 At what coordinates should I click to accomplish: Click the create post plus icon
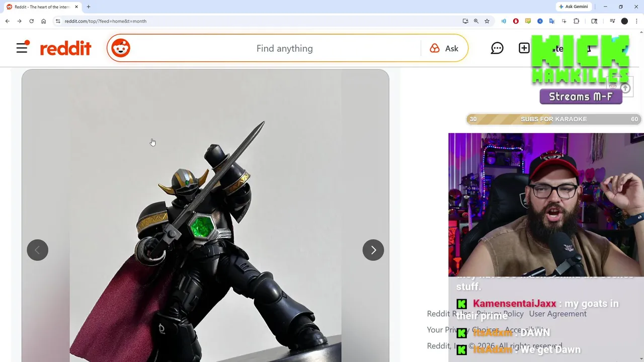(524, 48)
